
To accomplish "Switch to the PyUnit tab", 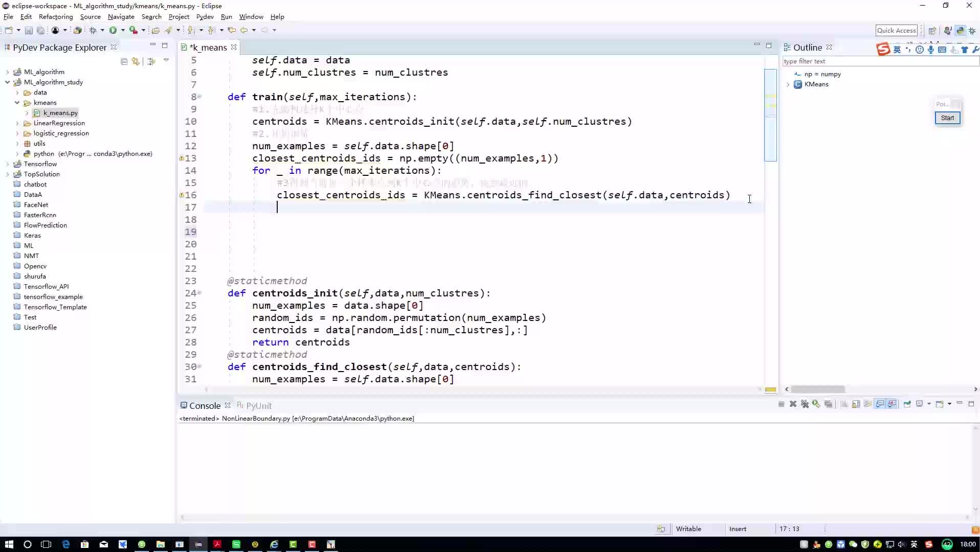I will coord(254,405).
